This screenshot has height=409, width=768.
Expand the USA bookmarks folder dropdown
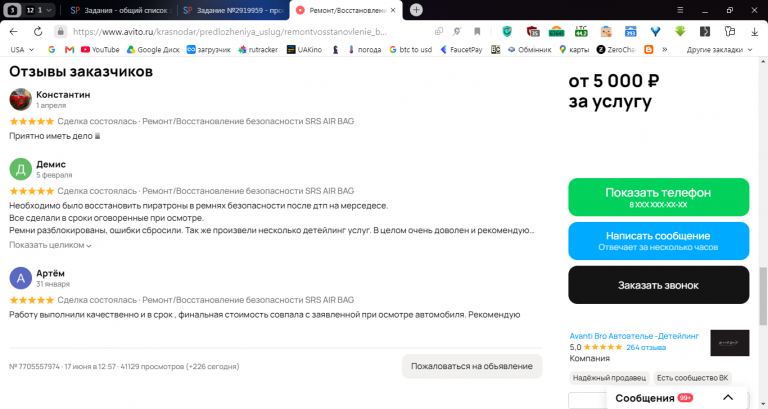[x=22, y=49]
